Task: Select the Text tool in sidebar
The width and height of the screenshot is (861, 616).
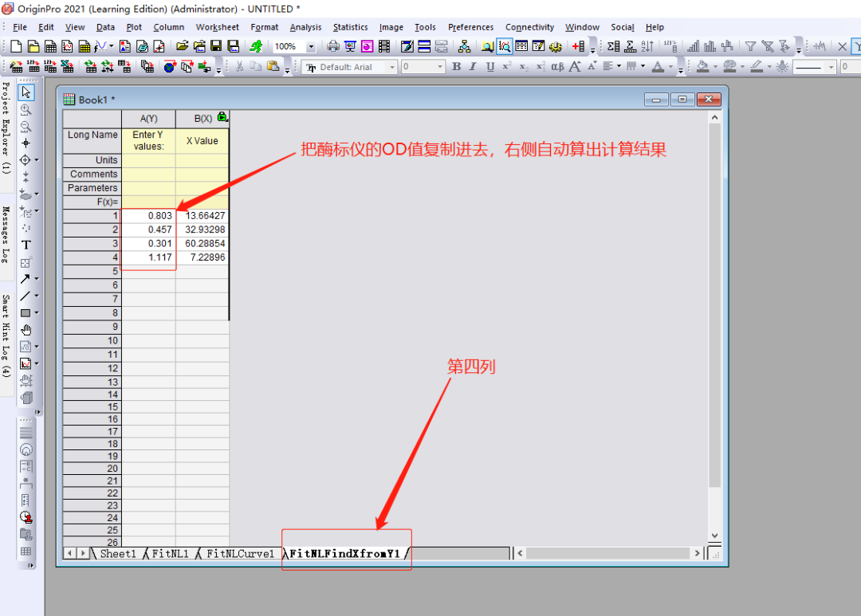Action: click(26, 245)
